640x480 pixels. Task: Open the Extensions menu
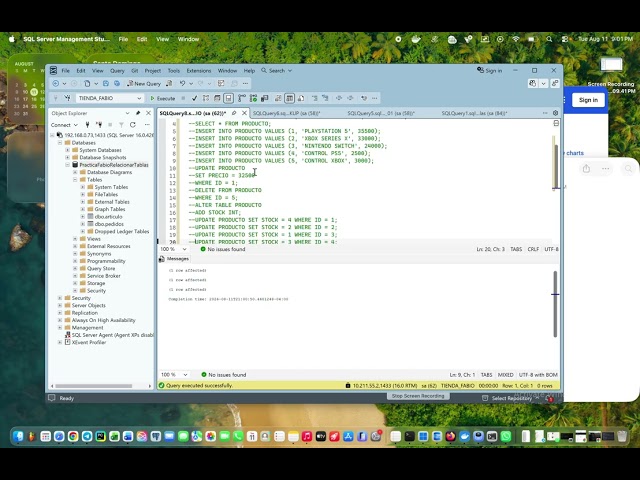click(x=199, y=71)
